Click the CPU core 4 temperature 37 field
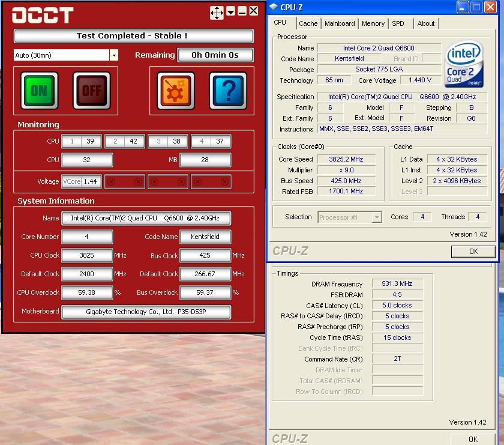 pyautogui.click(x=211, y=141)
